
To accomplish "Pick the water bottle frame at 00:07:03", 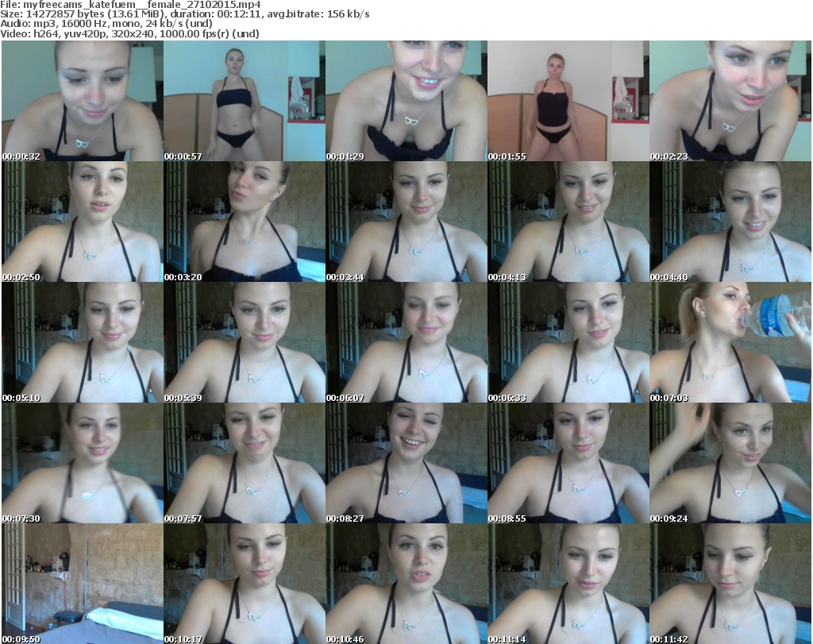I will pyautogui.click(x=730, y=342).
